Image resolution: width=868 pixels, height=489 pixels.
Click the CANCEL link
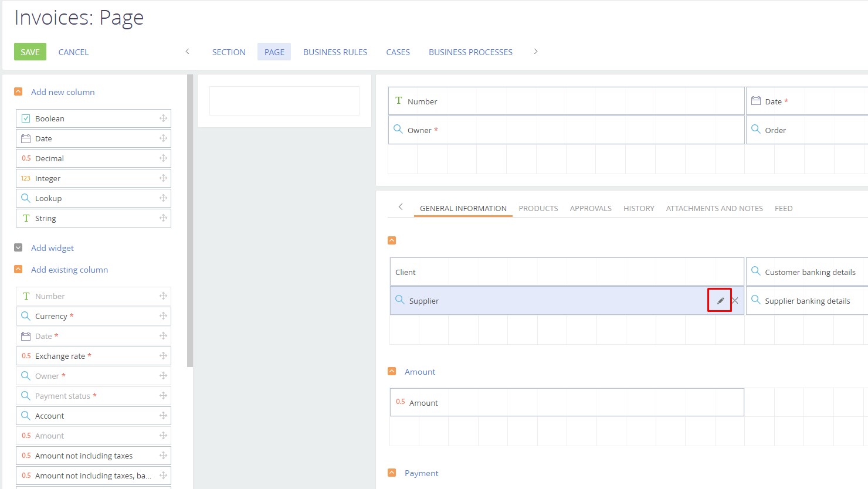pyautogui.click(x=73, y=52)
